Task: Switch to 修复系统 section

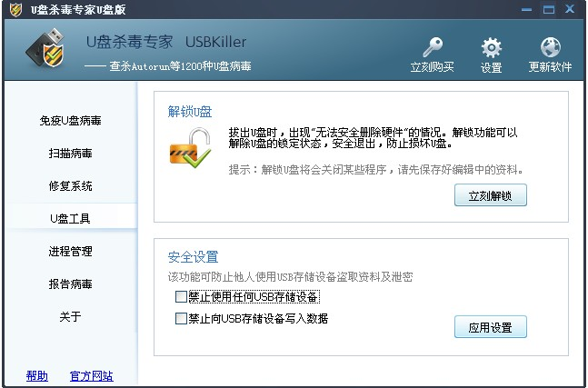Action: [x=71, y=186]
